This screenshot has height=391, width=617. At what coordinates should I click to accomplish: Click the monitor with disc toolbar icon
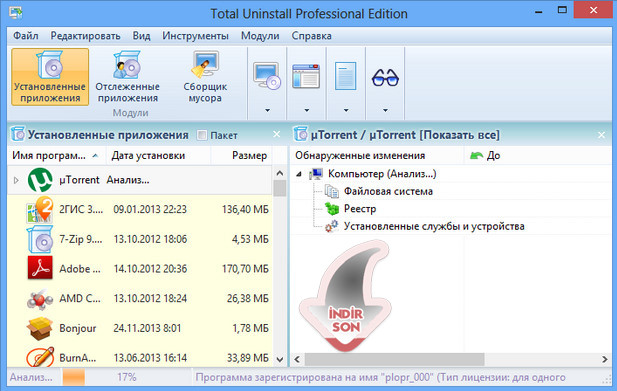(x=267, y=76)
